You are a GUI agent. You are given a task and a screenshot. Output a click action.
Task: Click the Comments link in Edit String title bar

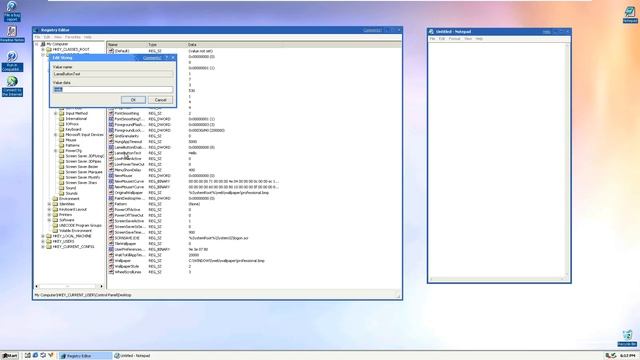[151, 58]
